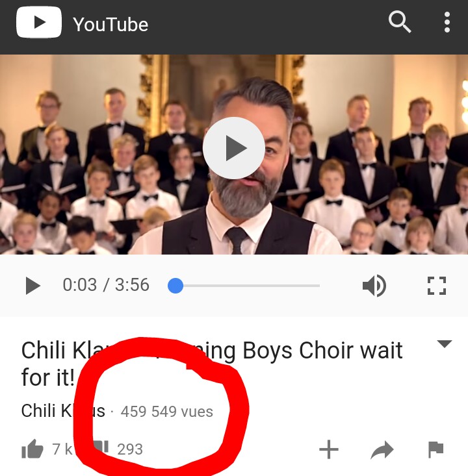Click the YouTube text in header
This screenshot has width=468, height=476.
[x=110, y=24]
